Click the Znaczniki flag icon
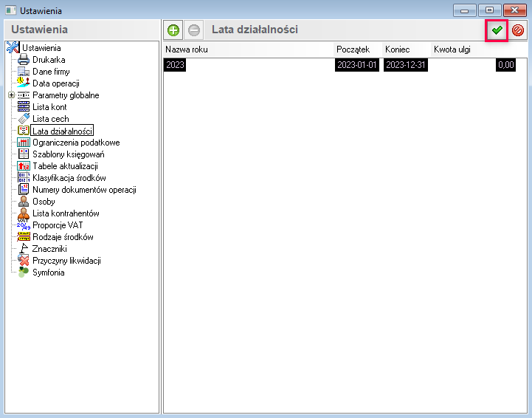 (24, 249)
